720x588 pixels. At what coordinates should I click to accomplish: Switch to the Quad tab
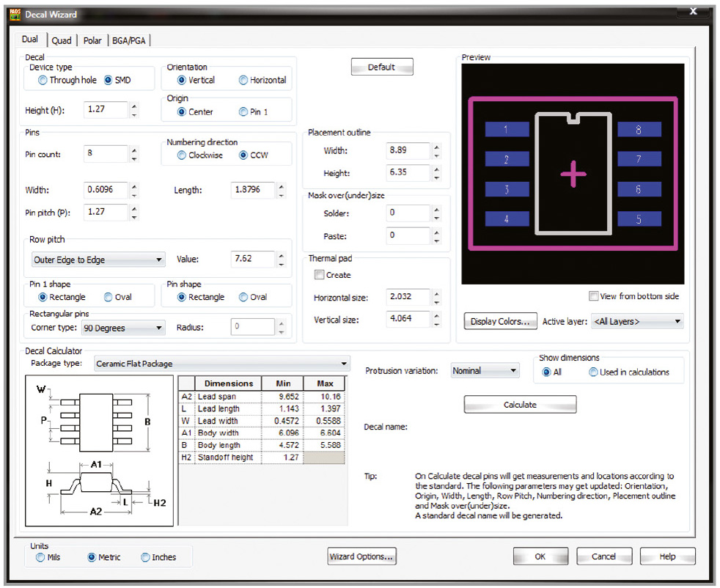[62, 40]
